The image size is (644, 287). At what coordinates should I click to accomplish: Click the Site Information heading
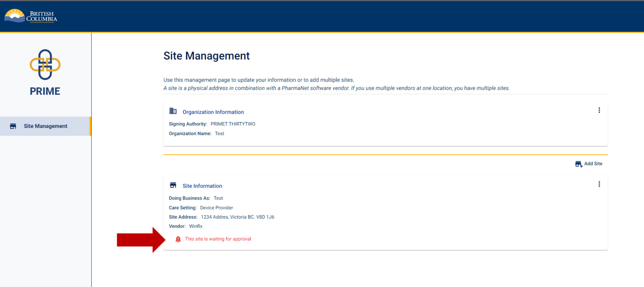tap(202, 185)
